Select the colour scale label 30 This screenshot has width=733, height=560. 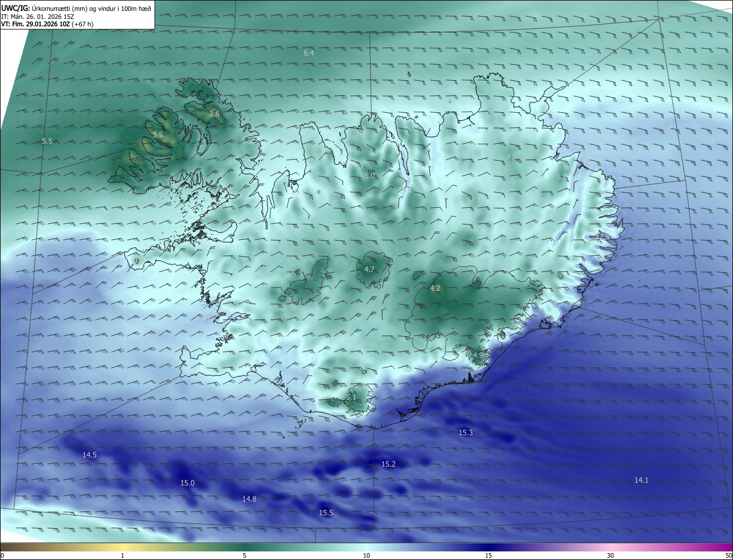click(x=610, y=555)
